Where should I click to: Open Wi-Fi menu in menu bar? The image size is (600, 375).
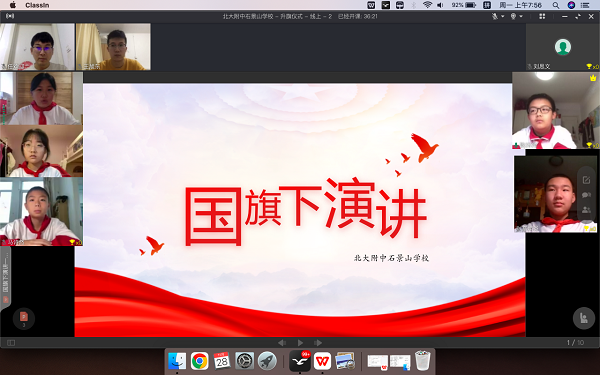point(427,5)
